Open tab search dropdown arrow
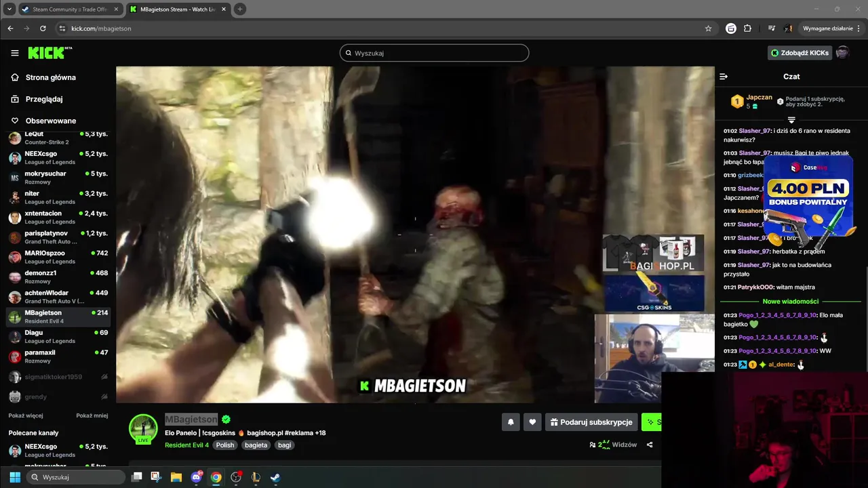Image resolution: width=868 pixels, height=488 pixels. click(x=9, y=9)
